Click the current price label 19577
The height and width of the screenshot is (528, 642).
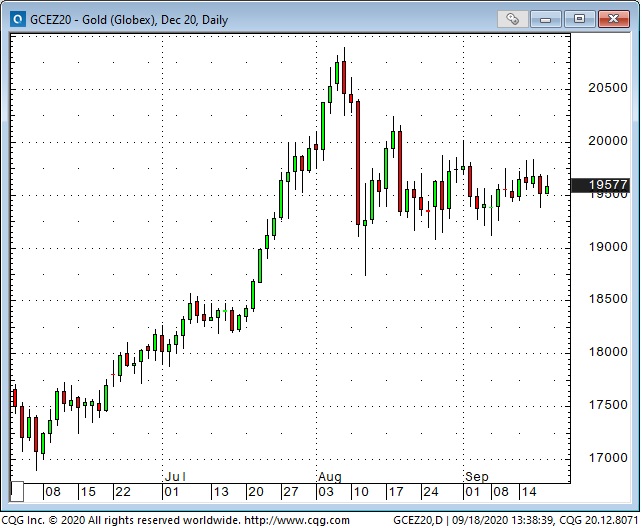(x=600, y=185)
